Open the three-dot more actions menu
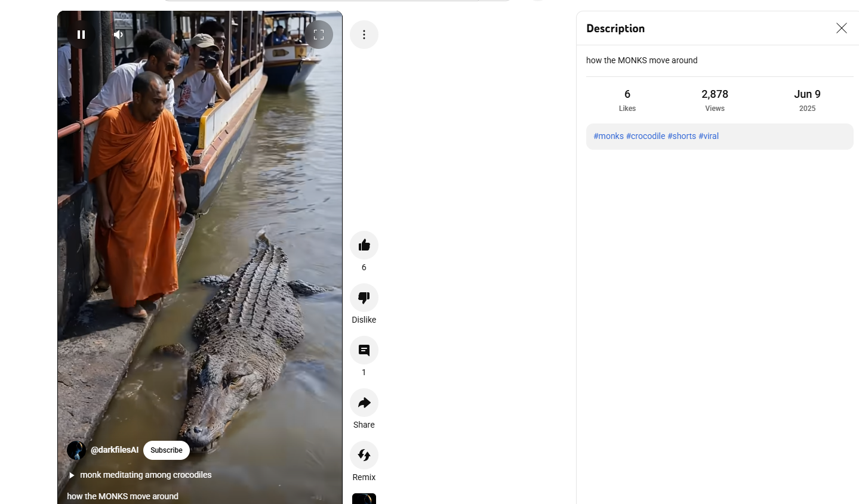The image size is (859, 504). tap(364, 35)
